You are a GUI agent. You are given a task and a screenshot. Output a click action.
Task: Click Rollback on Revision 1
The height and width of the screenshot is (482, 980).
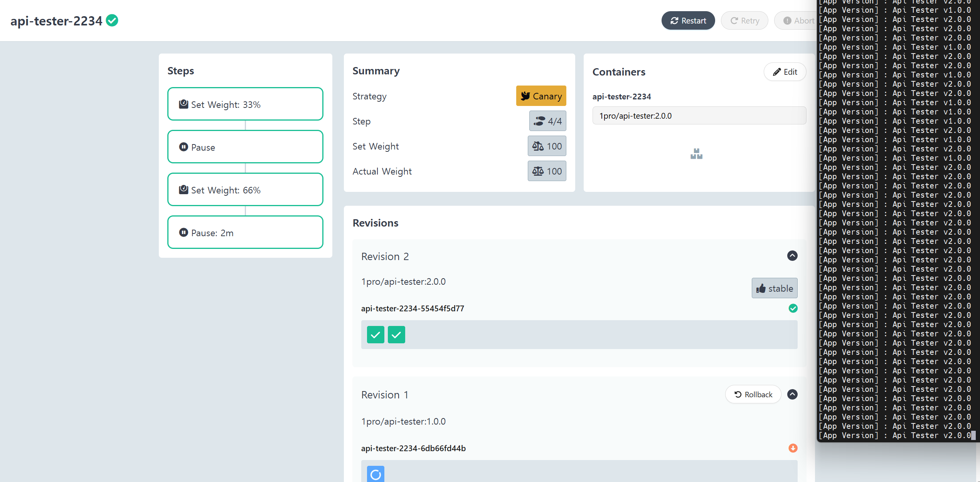pos(753,394)
